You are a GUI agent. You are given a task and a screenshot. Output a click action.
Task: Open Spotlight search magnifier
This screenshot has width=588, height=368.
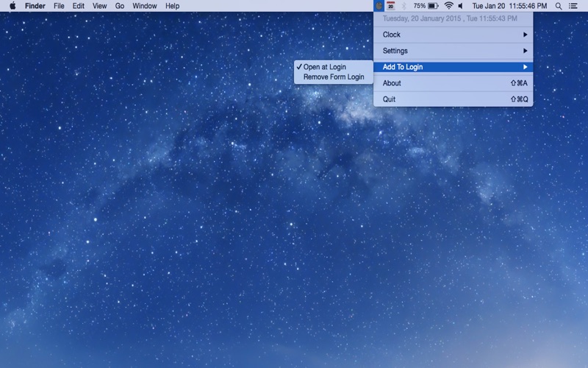tap(559, 6)
